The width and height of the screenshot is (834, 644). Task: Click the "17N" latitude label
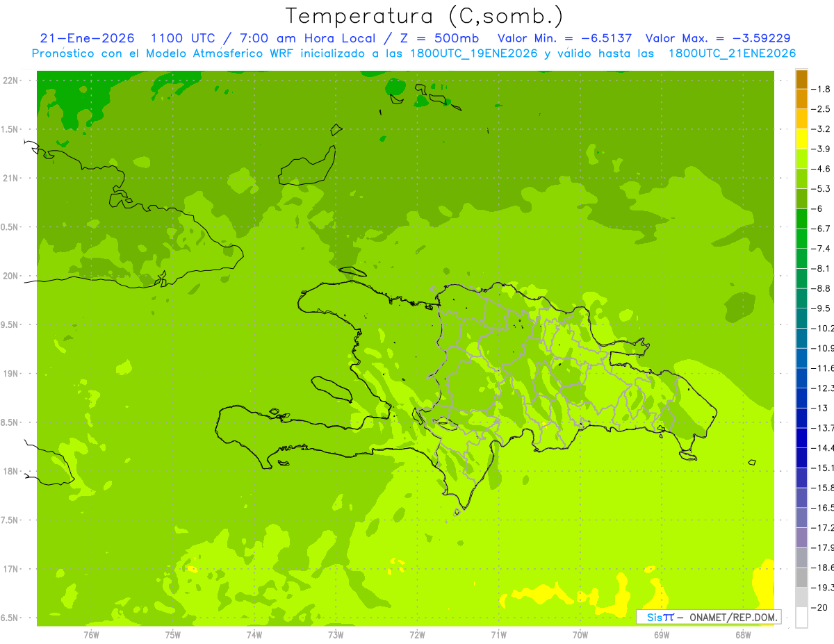tap(10, 569)
